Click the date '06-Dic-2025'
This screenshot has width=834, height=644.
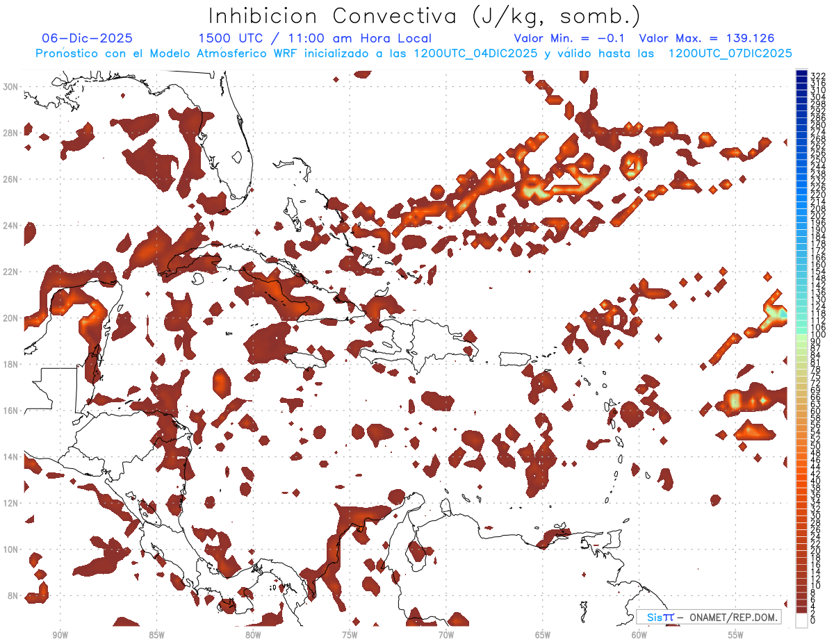point(87,39)
